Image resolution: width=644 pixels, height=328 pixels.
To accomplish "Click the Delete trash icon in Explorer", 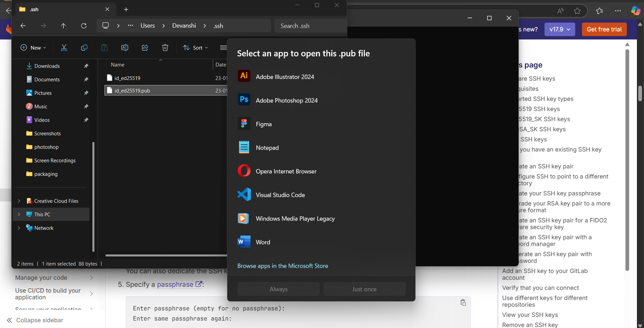I will pos(165,48).
